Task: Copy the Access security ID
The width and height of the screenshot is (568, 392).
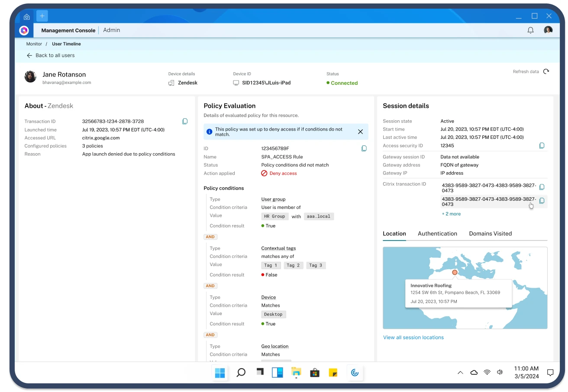Action: tap(542, 146)
